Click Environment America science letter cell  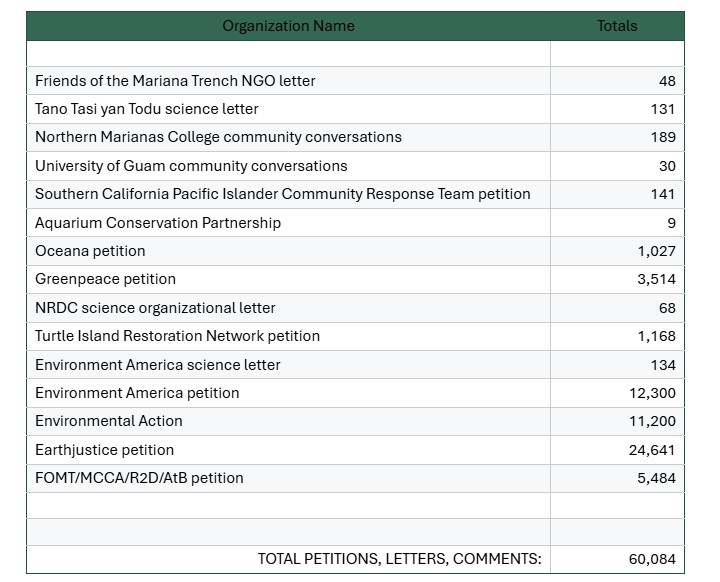(x=158, y=365)
